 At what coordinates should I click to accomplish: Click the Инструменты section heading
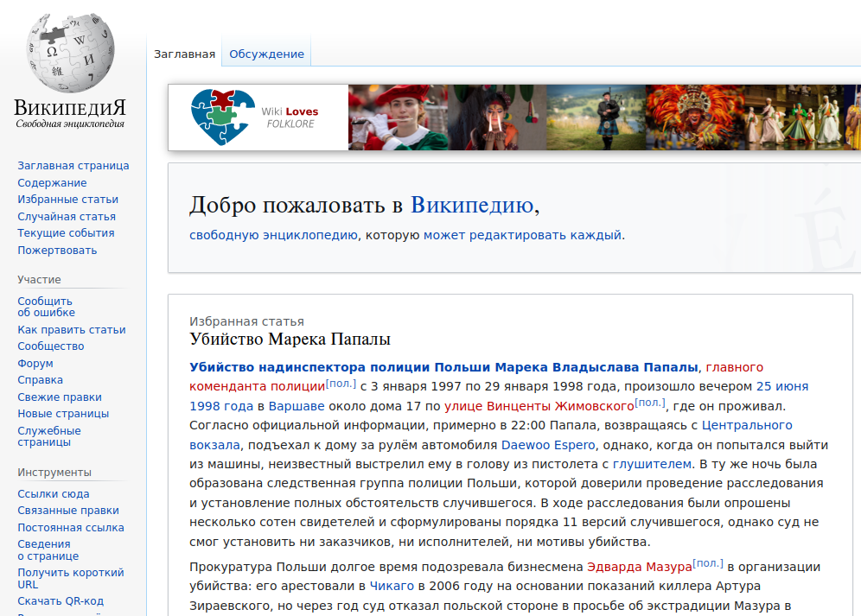click(54, 473)
